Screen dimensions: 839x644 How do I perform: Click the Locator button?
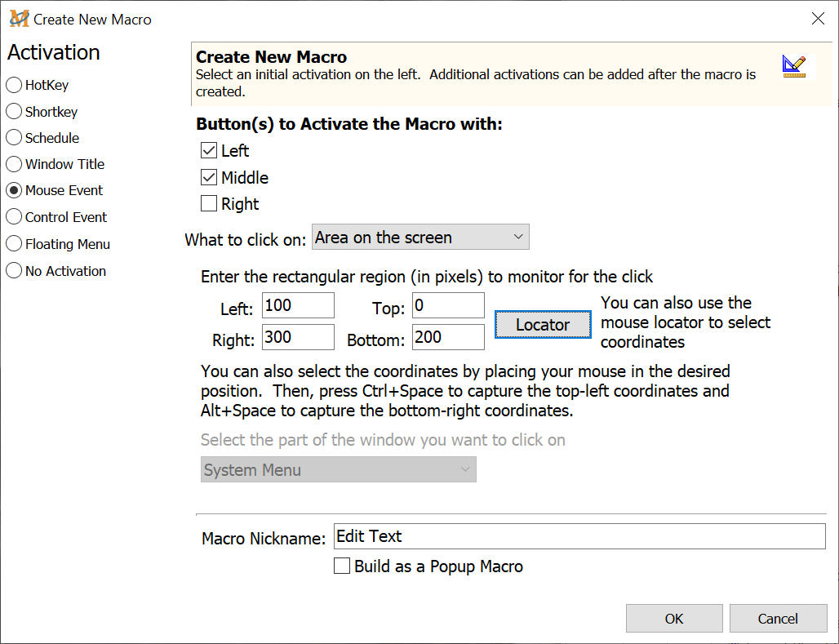pos(543,325)
